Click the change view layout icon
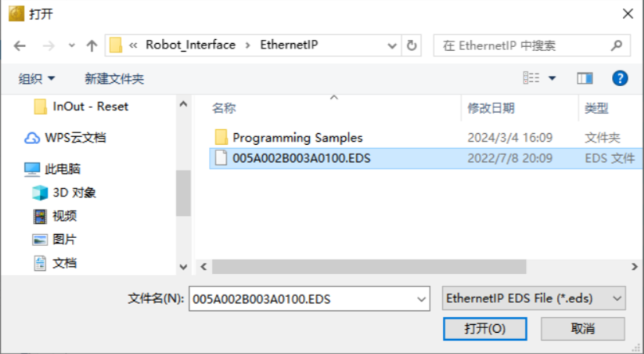 point(531,78)
